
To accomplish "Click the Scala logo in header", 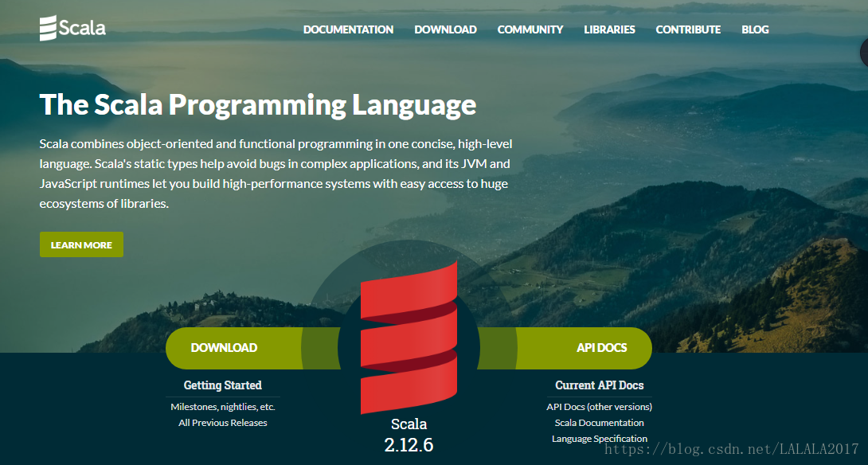I will 72,28.
